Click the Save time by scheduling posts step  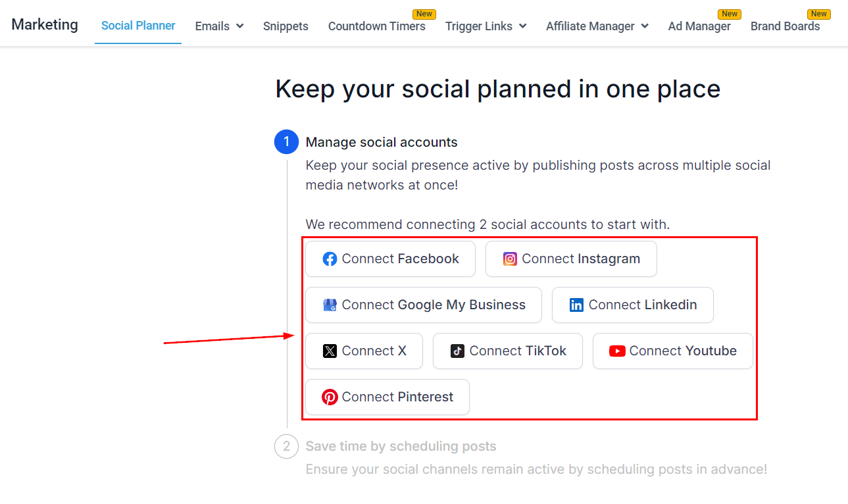(x=401, y=447)
